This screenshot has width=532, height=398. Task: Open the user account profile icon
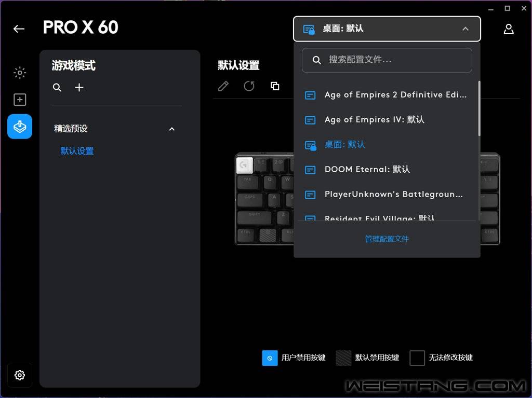508,29
